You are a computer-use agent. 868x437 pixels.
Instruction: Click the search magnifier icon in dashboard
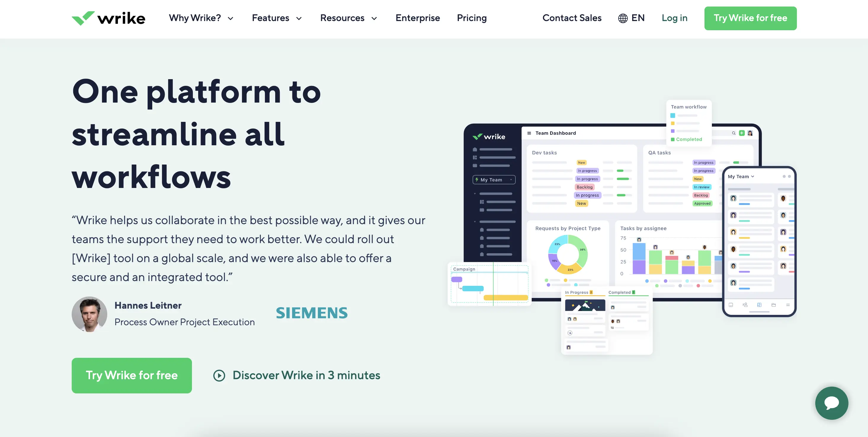pos(734,133)
